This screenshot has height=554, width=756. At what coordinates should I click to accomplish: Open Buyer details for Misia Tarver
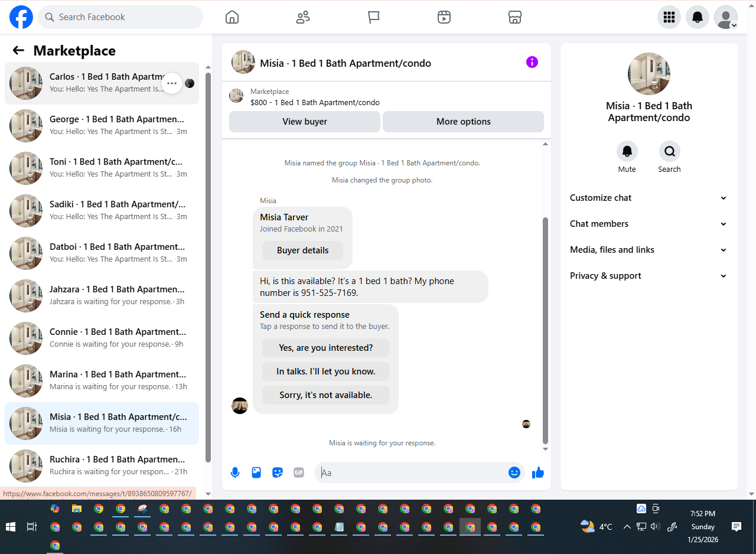click(x=303, y=250)
